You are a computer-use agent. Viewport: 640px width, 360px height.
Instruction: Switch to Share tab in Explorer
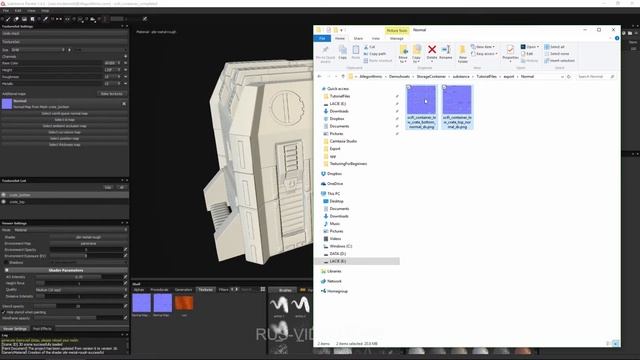[358, 38]
